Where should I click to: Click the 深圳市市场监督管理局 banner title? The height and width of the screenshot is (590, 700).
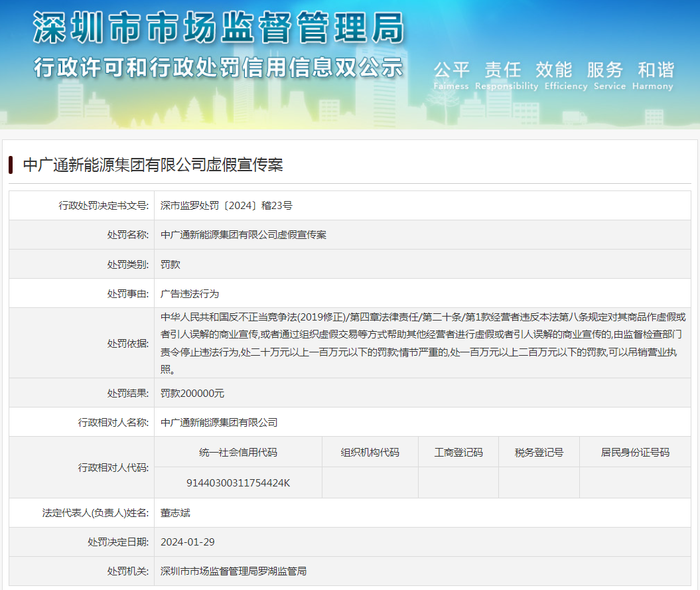click(218, 28)
